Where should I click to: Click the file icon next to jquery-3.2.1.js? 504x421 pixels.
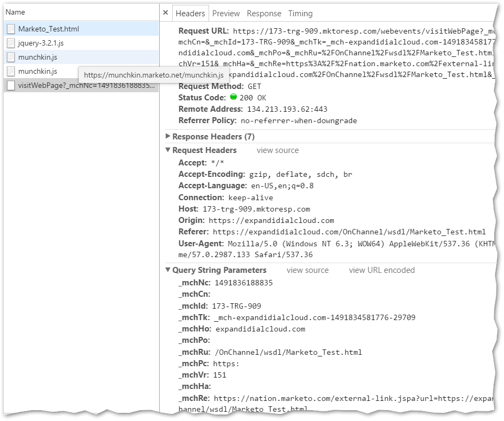[11, 43]
